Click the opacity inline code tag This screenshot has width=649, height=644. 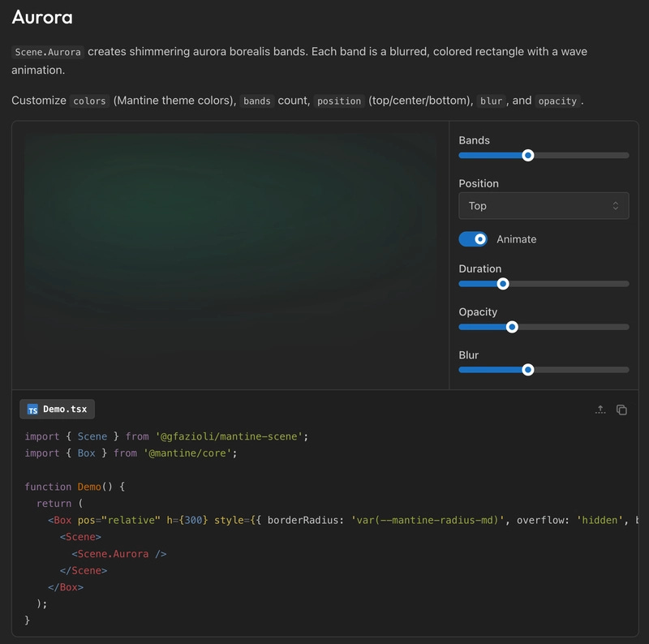coord(557,101)
